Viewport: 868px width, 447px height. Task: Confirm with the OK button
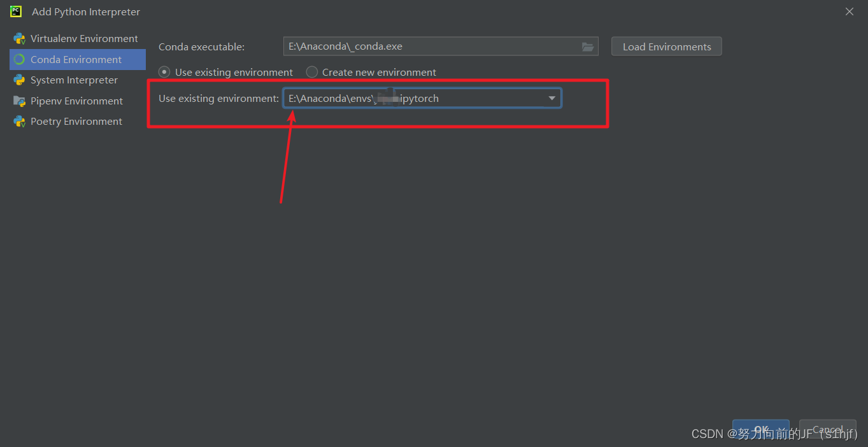[761, 430]
